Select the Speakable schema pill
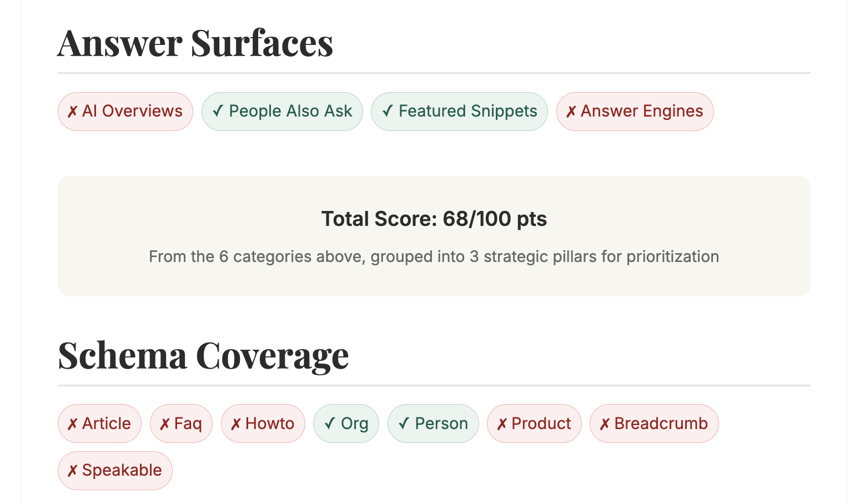The height and width of the screenshot is (504, 865). [115, 471]
